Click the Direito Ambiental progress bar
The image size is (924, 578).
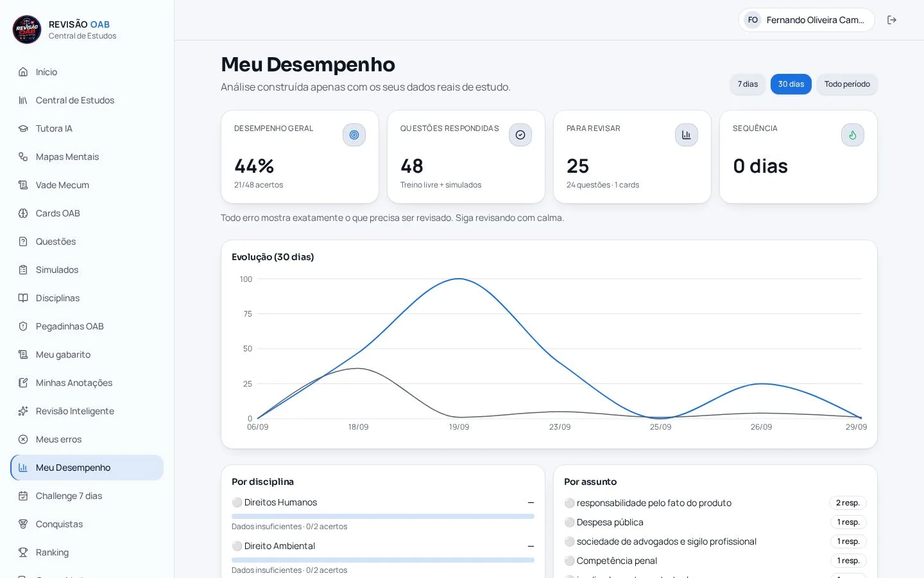(x=383, y=560)
